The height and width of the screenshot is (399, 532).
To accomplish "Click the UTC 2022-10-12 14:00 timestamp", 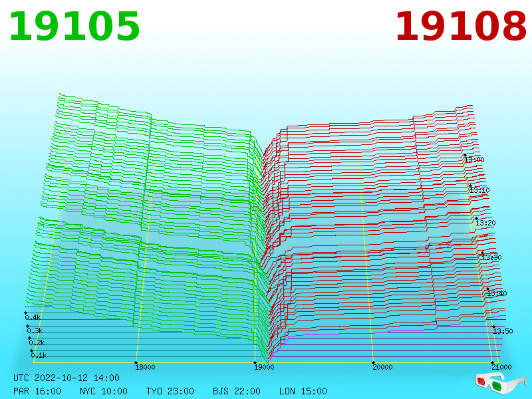I will (66, 378).
